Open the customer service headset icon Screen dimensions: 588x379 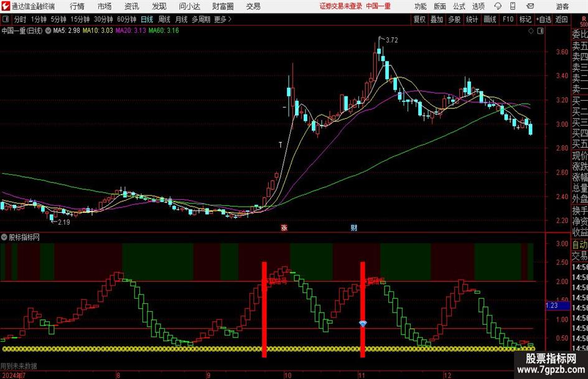coord(498,6)
